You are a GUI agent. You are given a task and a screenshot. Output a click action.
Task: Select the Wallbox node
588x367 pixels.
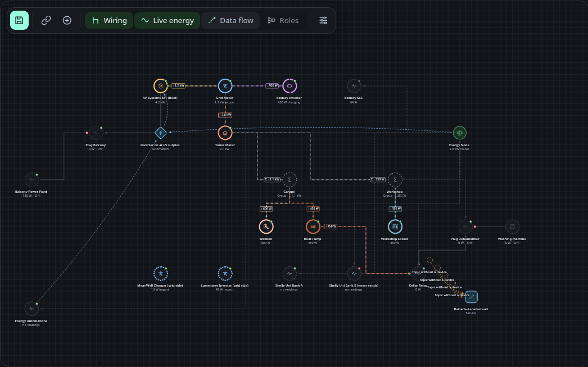pos(266,226)
